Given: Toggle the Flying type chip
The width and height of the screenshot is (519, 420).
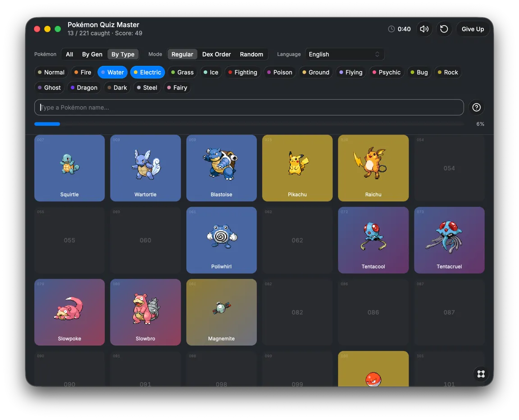Looking at the screenshot, I should click(351, 72).
